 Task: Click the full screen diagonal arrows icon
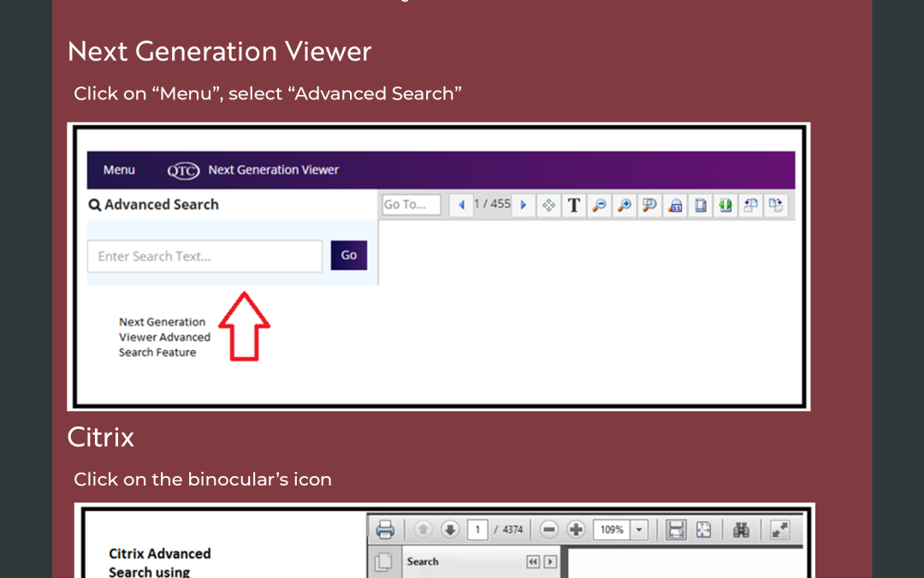tap(779, 529)
